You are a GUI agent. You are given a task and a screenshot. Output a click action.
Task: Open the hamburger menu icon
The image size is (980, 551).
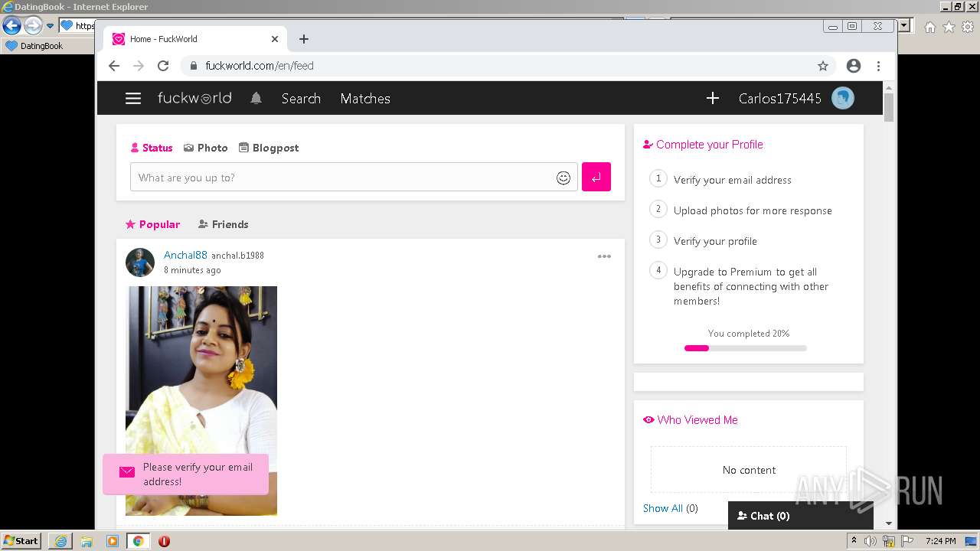click(x=133, y=98)
